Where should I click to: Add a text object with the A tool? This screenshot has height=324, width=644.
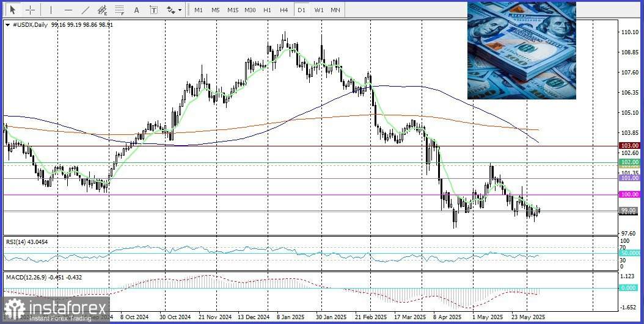tap(137, 10)
